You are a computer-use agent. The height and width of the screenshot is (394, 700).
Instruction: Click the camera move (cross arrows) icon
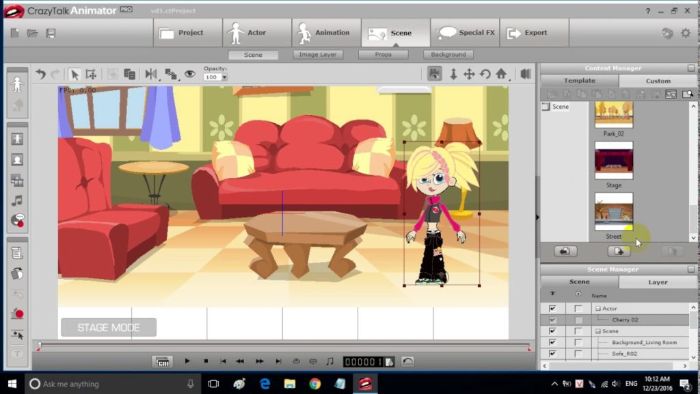[x=469, y=74]
